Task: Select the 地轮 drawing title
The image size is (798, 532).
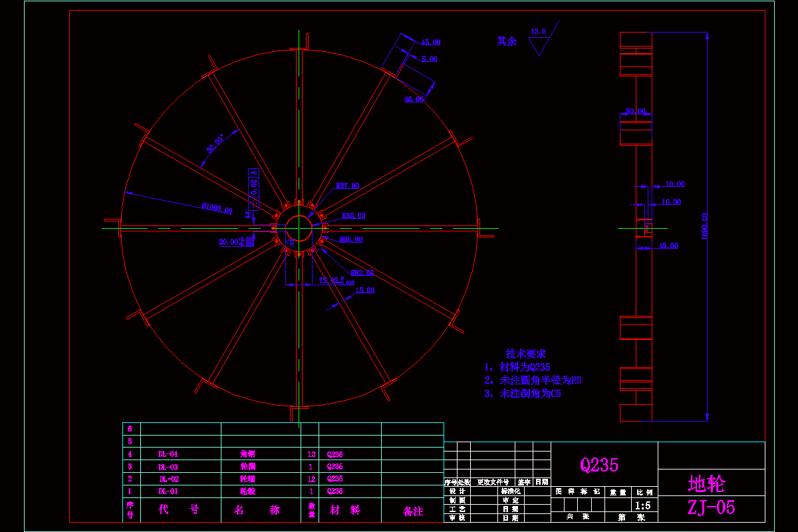Action: pos(706,483)
